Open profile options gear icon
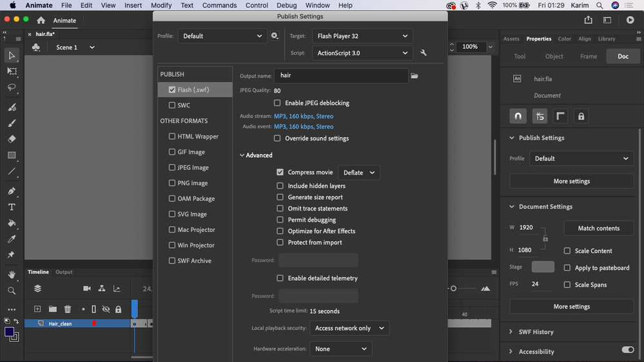 (x=275, y=35)
